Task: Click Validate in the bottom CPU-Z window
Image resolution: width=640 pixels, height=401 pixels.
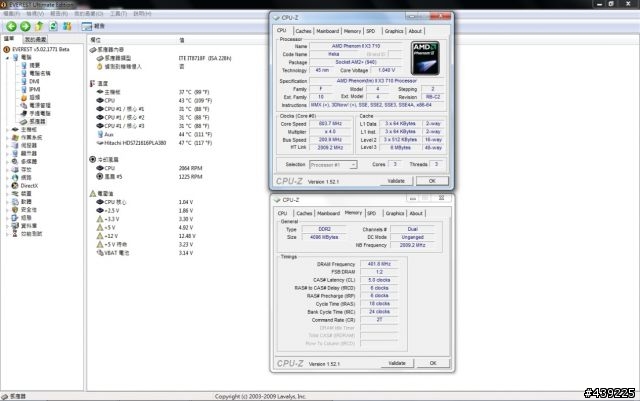Action: (x=397, y=363)
